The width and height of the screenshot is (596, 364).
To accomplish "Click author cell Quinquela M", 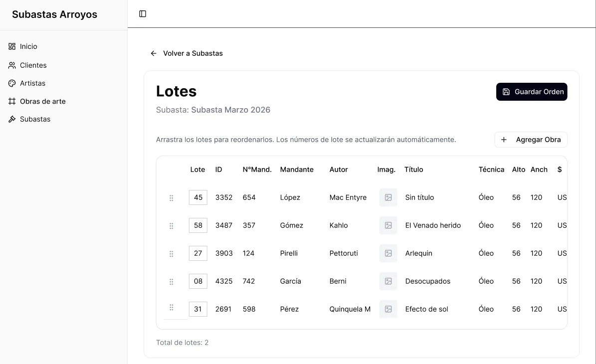I will [x=350, y=309].
